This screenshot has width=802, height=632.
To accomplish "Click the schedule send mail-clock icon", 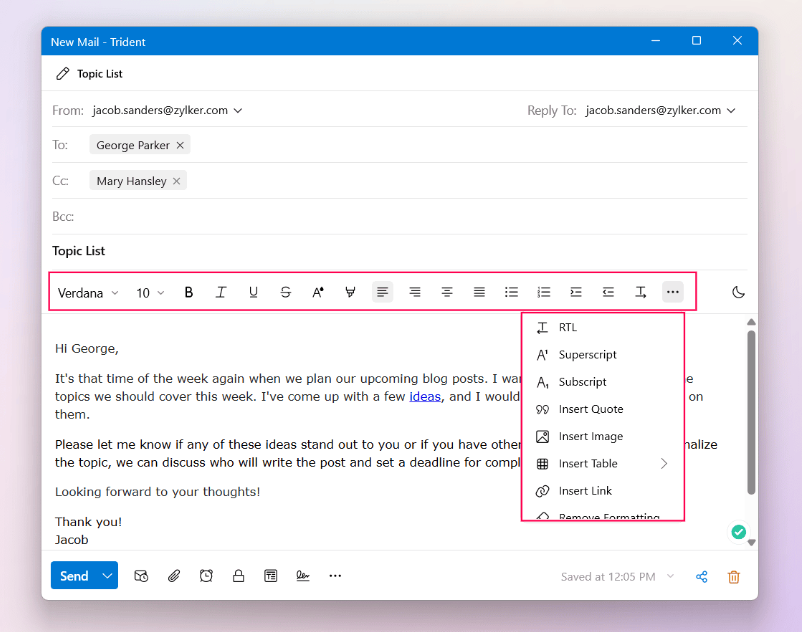I will (141, 576).
